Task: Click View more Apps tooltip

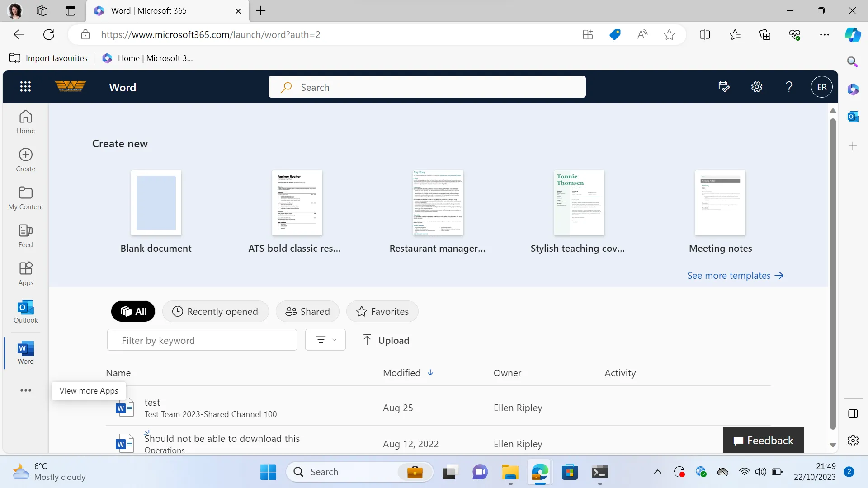Action: (x=89, y=391)
